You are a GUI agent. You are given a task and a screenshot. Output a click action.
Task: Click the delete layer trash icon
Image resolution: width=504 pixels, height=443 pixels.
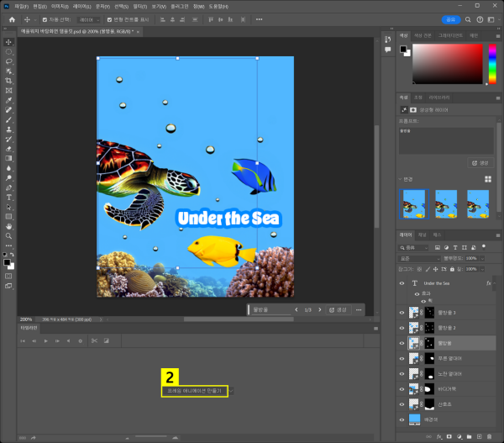490,437
